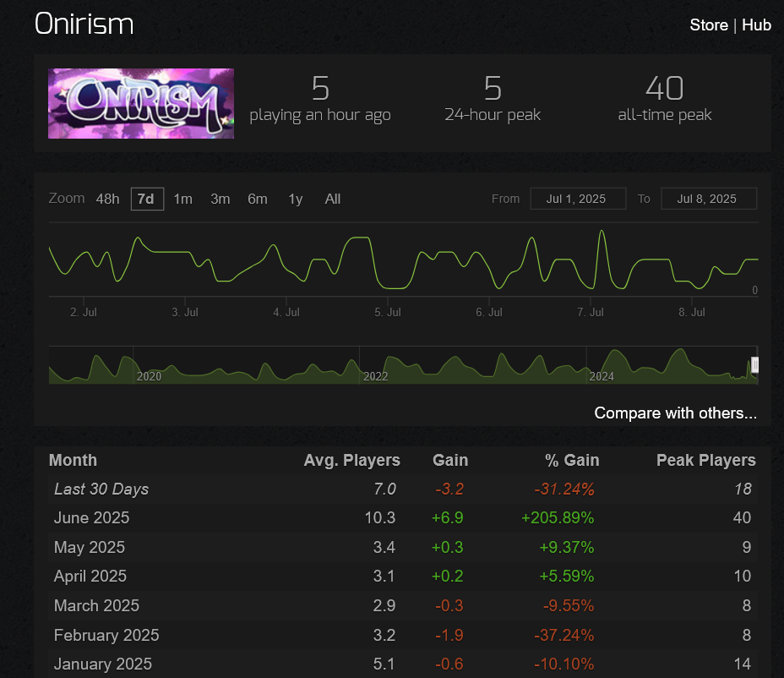Click the +5.59% value for April

567,577
